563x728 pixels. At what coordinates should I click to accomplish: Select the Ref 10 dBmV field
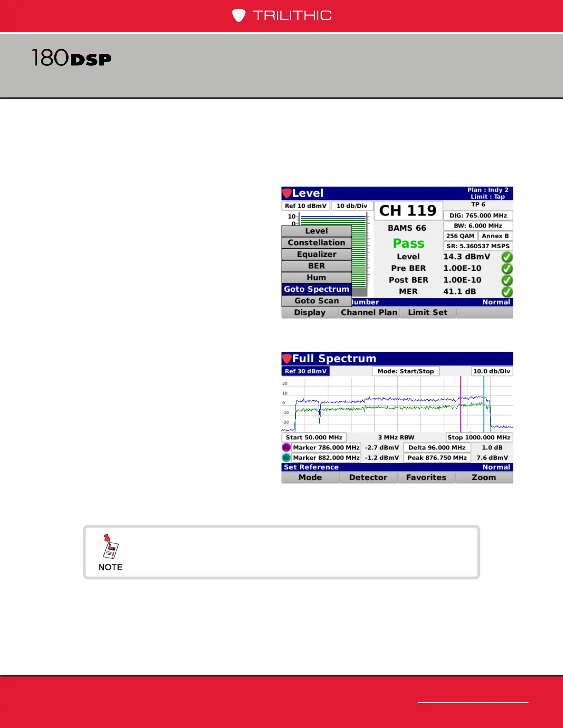coord(305,206)
